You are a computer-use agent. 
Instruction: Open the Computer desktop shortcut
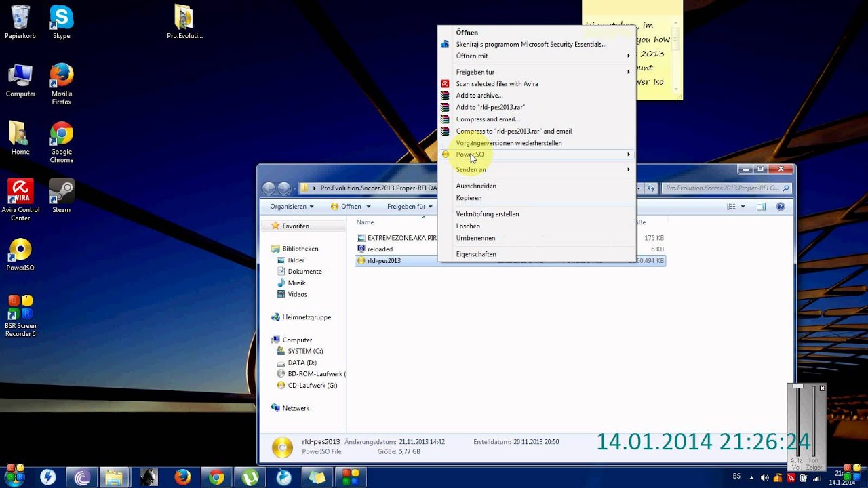[20, 81]
